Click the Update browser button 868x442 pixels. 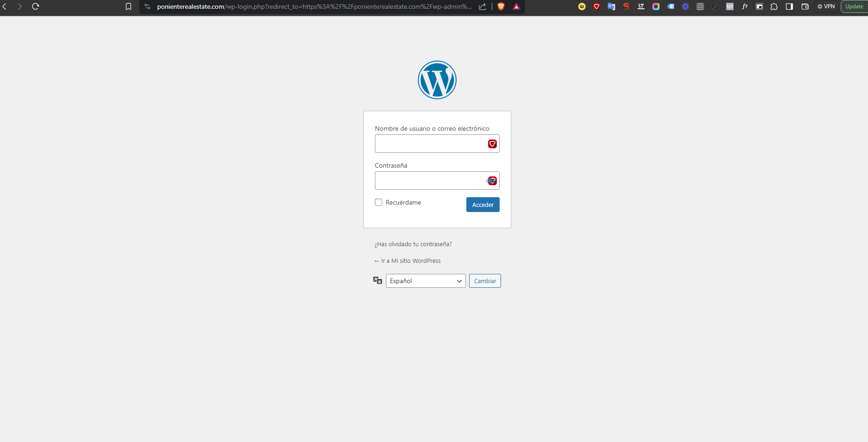coord(854,6)
